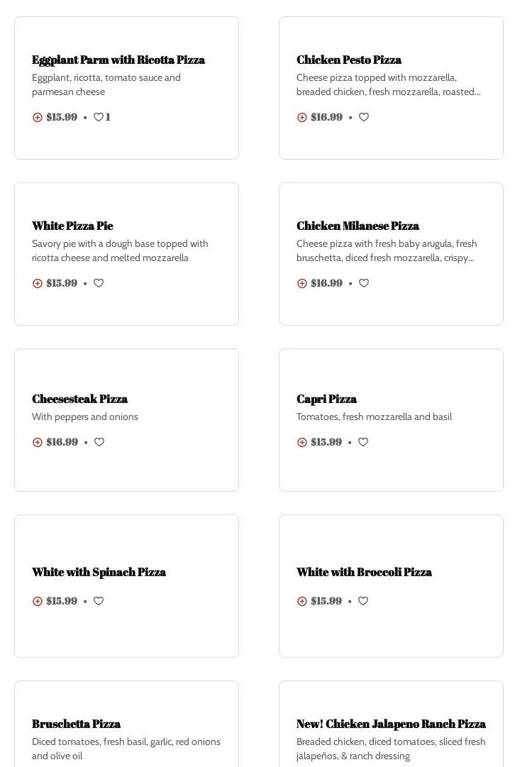Like the Capri Pizza
Image resolution: width=532 pixels, height=767 pixels.
point(363,442)
